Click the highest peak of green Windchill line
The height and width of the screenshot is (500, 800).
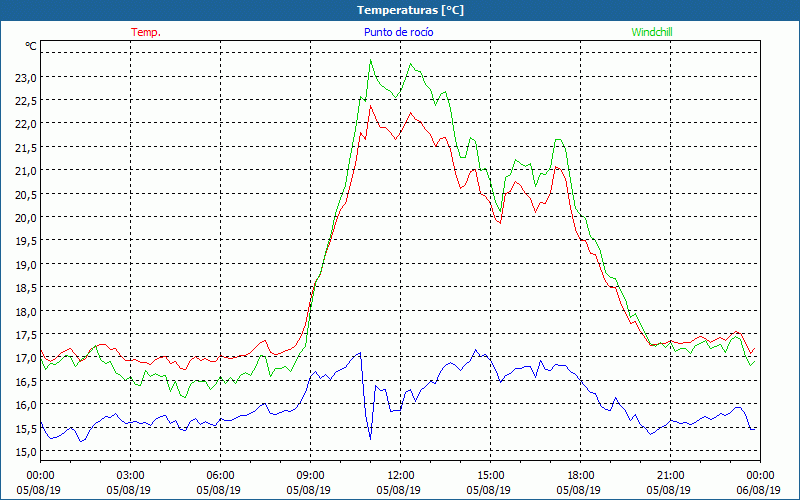[x=370, y=60]
